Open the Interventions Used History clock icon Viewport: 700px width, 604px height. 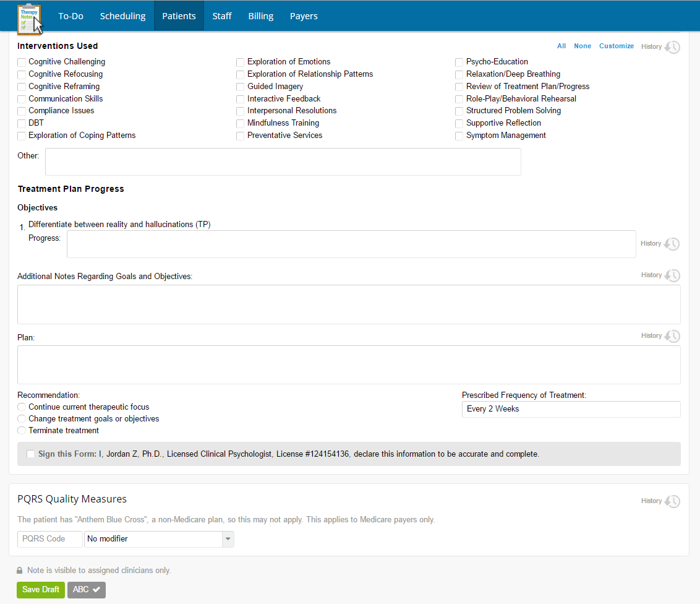tap(672, 47)
